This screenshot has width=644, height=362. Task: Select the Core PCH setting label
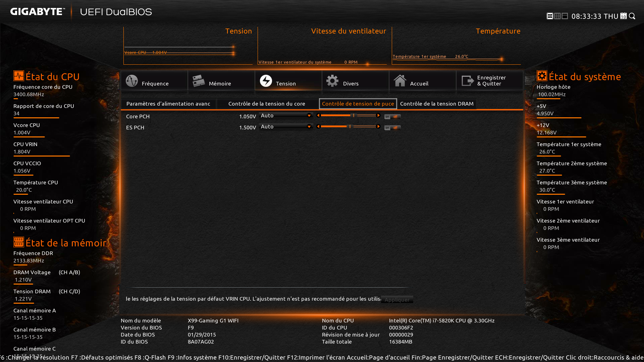[x=138, y=116]
